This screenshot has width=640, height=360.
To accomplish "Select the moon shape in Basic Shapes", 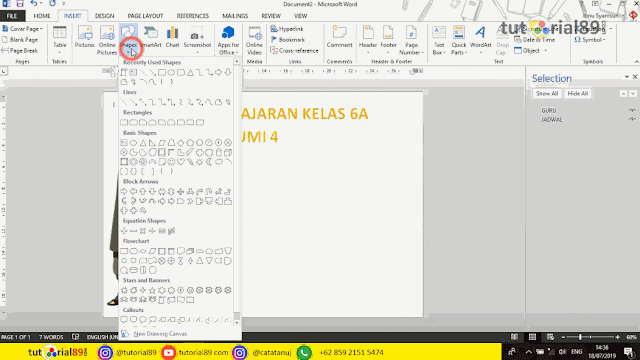I will pos(209,162).
